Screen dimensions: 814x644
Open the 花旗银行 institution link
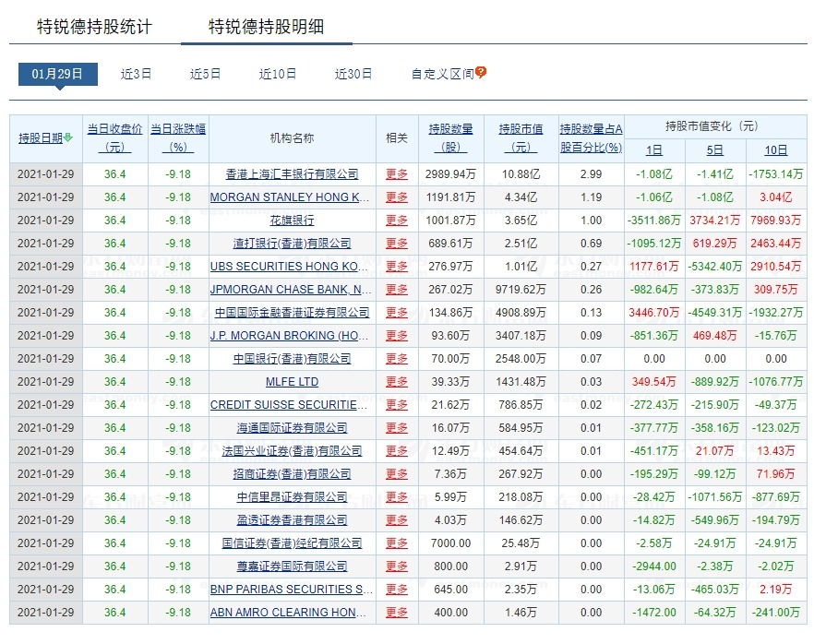(x=292, y=221)
